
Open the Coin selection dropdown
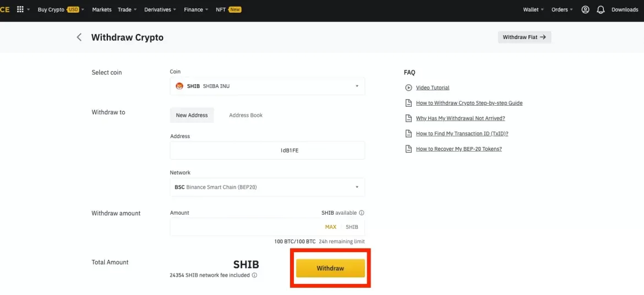(268, 86)
